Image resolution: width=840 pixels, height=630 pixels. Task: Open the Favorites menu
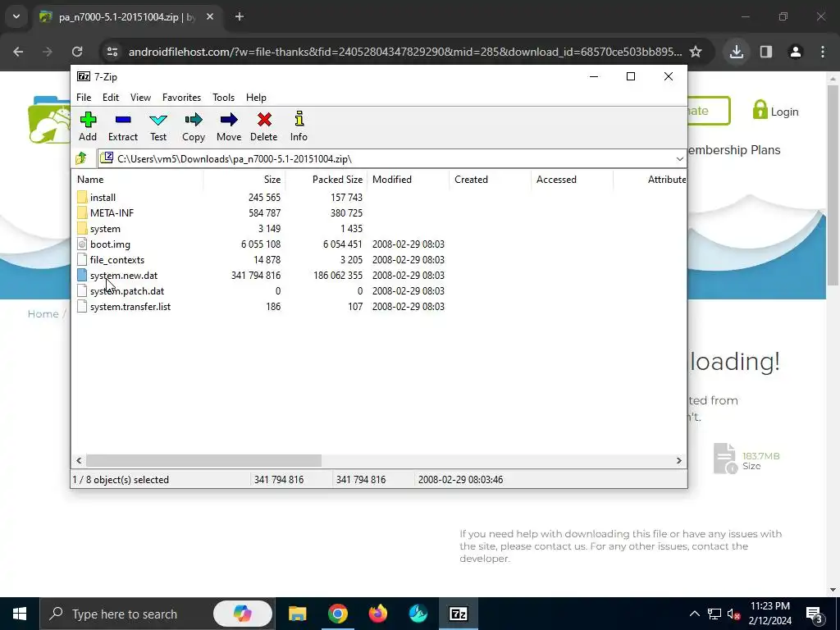pyautogui.click(x=181, y=98)
